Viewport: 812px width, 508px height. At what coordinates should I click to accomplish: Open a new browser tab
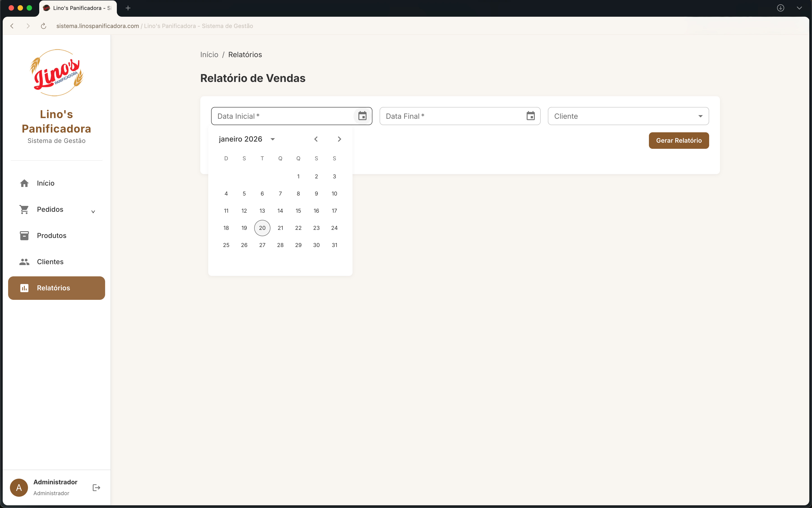point(128,8)
